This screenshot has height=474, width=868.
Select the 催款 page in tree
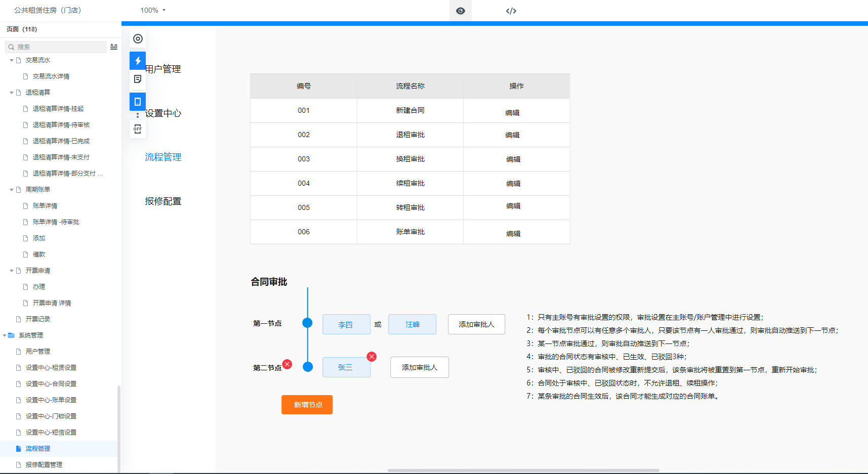point(39,254)
